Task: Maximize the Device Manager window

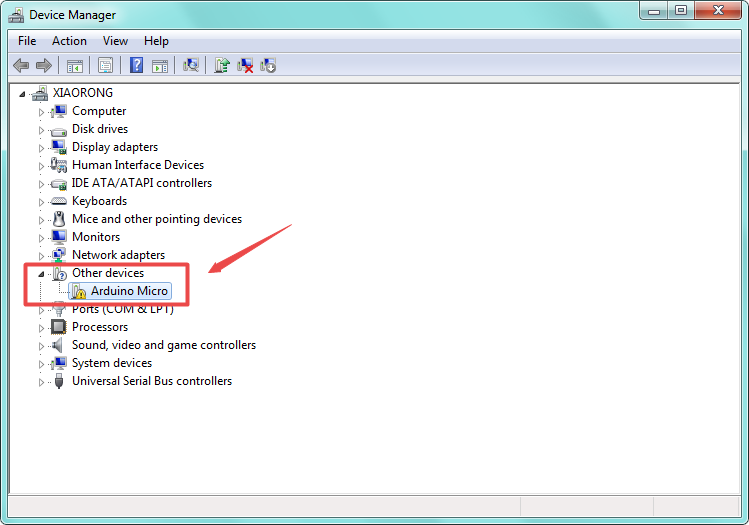Action: pyautogui.click(x=681, y=11)
